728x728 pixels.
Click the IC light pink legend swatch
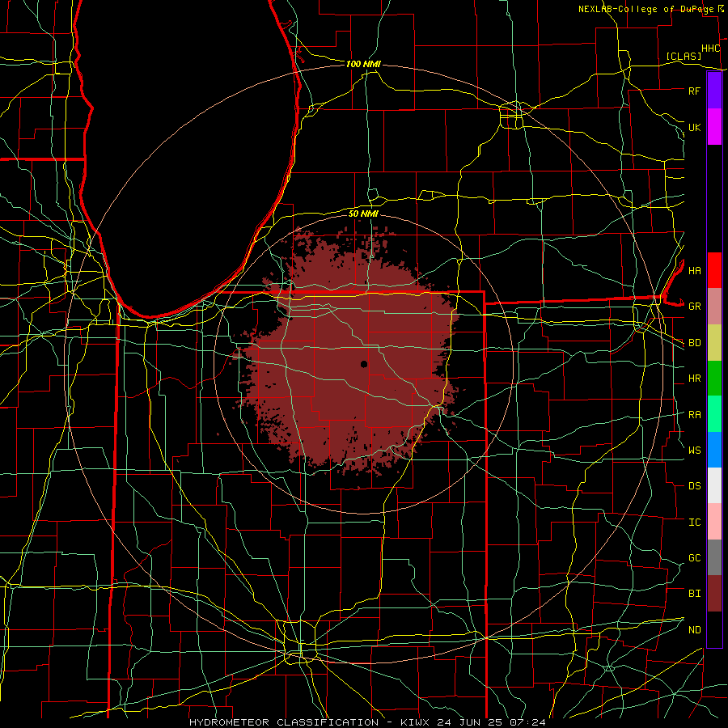point(714,522)
